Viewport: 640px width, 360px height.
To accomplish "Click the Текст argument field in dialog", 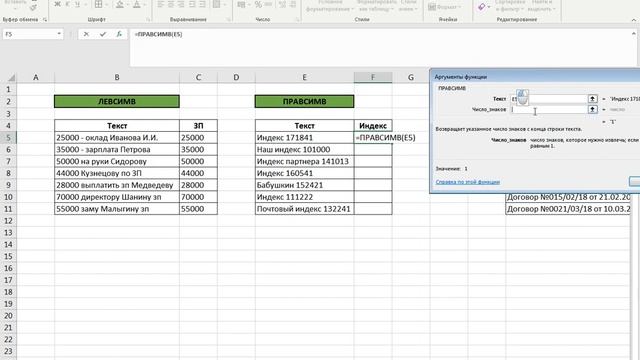I will [x=549, y=99].
